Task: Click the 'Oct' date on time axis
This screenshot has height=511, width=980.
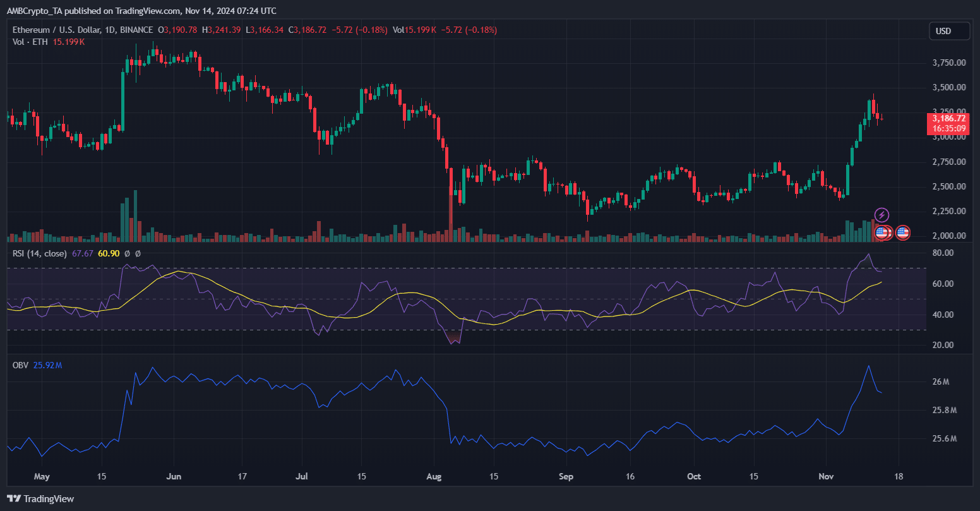Action: 694,476
